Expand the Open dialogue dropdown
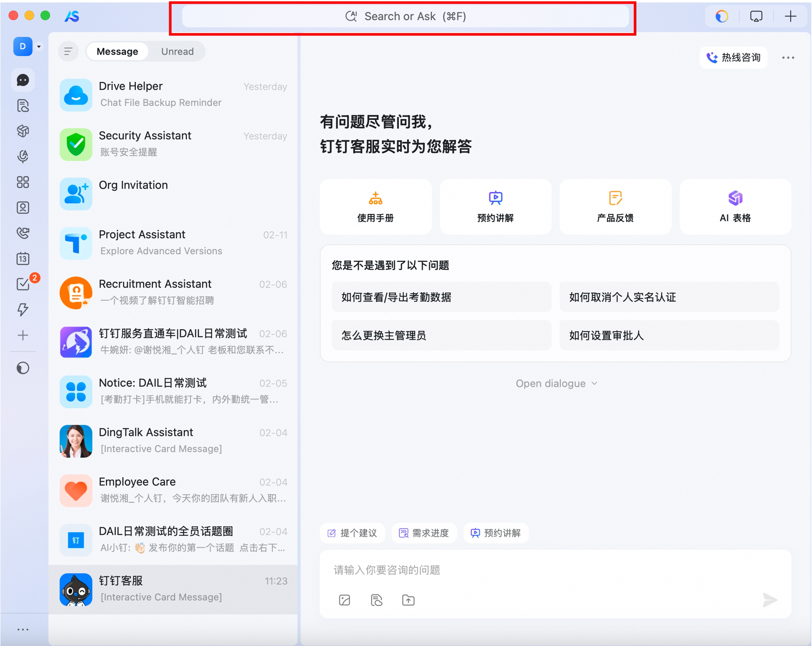Viewport: 812px width, 646px height. (x=556, y=383)
